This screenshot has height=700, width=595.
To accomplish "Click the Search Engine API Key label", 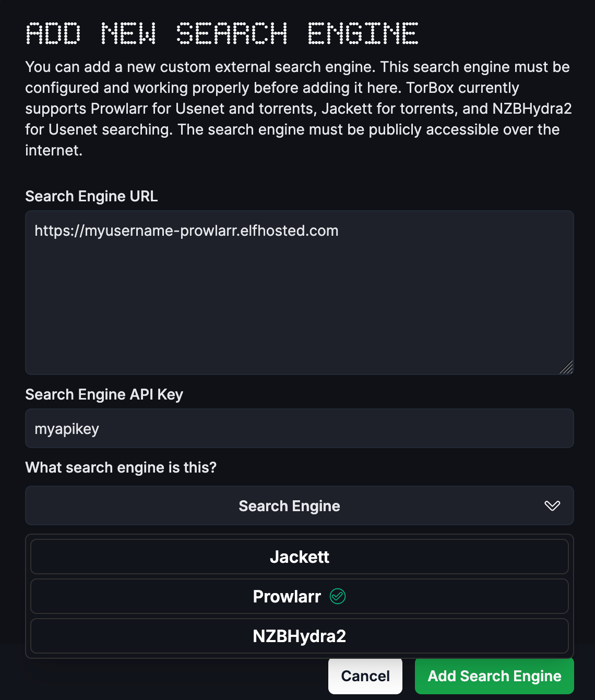I will [x=104, y=394].
